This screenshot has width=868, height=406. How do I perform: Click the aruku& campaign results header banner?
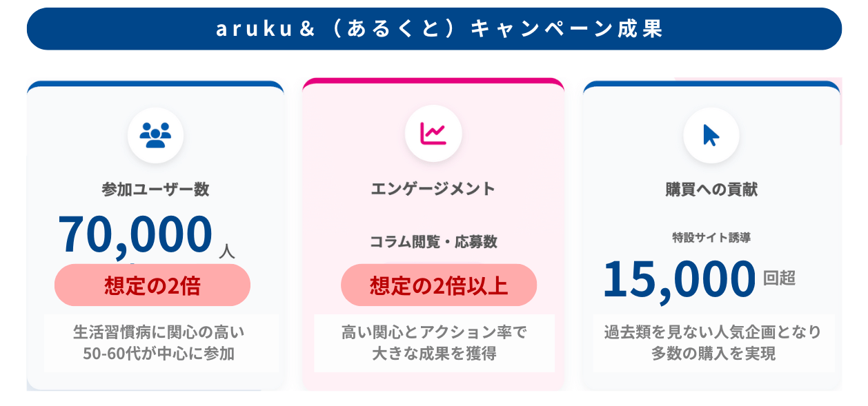pos(434,29)
